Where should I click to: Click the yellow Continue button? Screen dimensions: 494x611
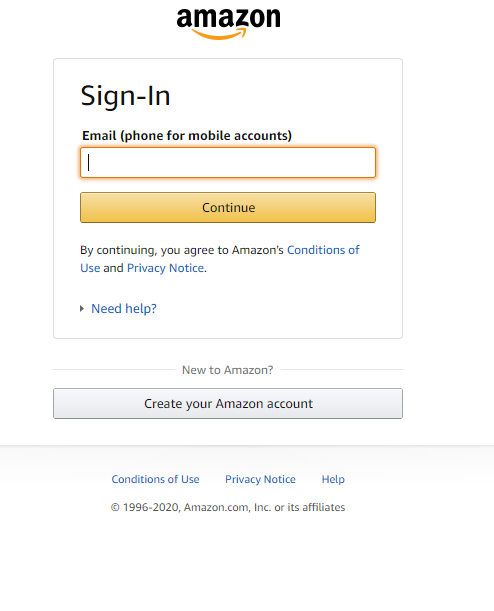(x=228, y=207)
